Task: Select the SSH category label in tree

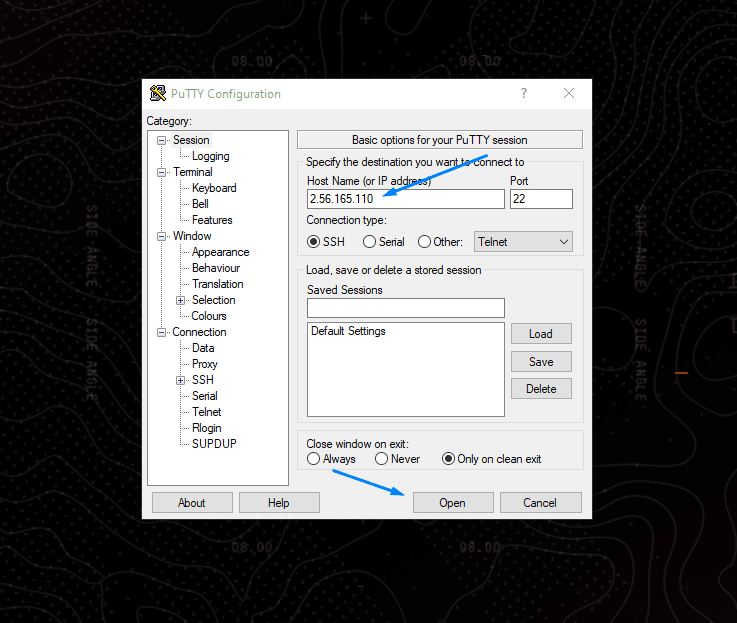Action: (x=203, y=380)
